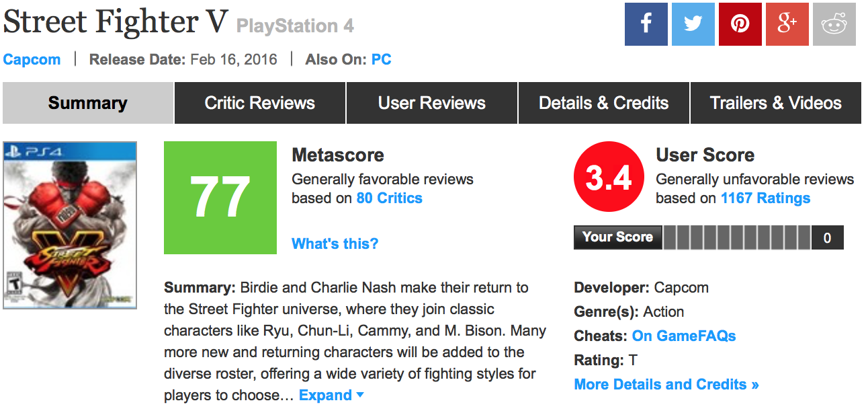868x413 pixels.
Task: Open Details & Credits tab
Action: [604, 103]
